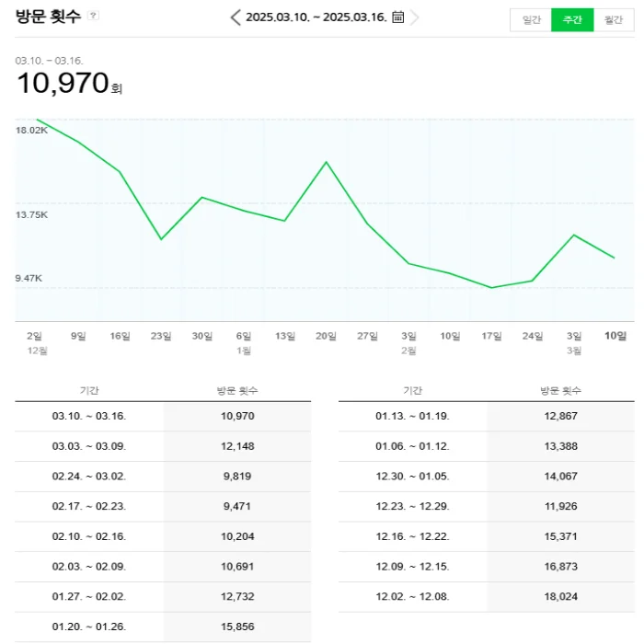644x644 pixels.
Task: Switch to the 월간 monthly view
Action: point(613,19)
